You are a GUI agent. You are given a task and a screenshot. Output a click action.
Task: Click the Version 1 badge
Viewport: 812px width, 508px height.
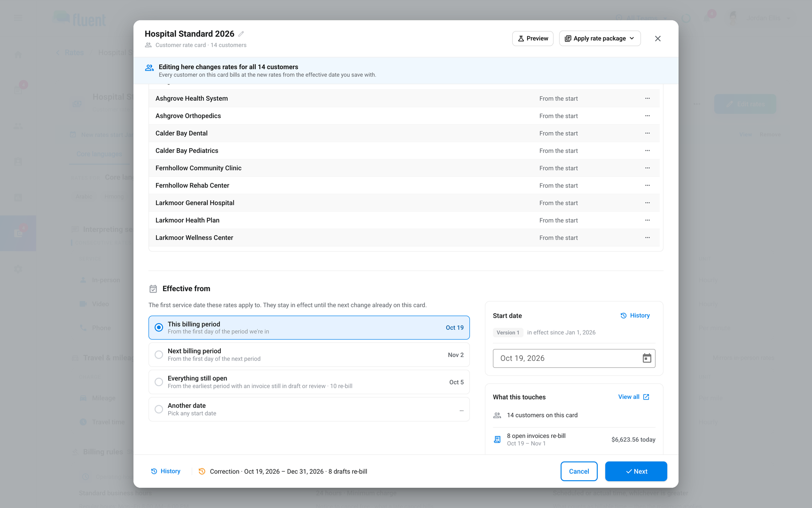pyautogui.click(x=508, y=333)
